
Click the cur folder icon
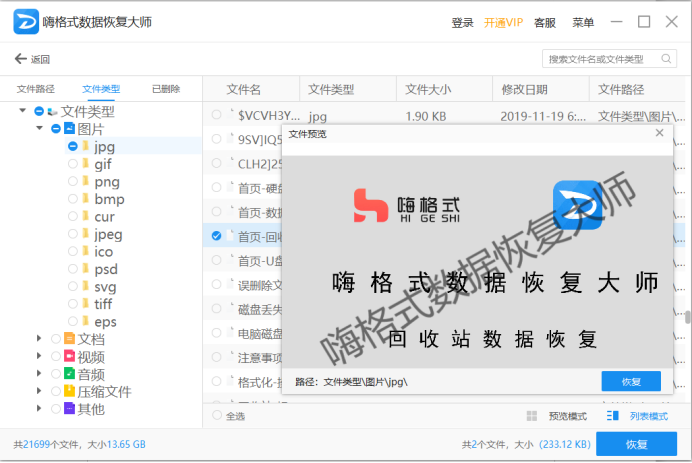point(86,216)
